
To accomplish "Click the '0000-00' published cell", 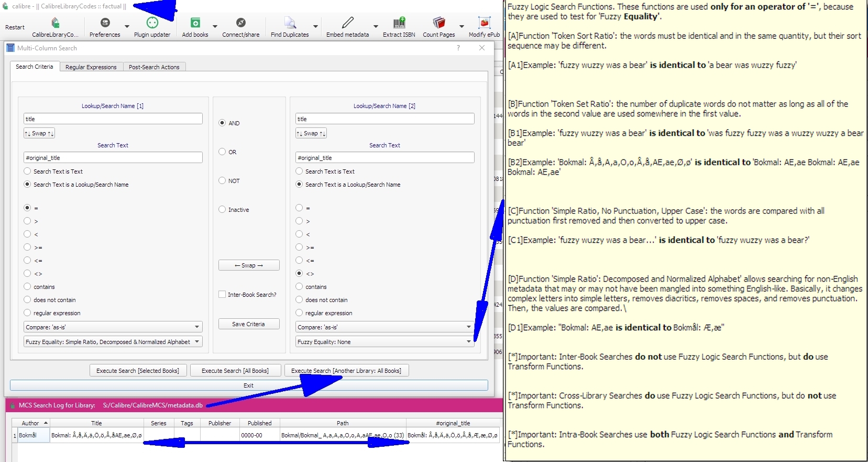I will tap(260, 435).
